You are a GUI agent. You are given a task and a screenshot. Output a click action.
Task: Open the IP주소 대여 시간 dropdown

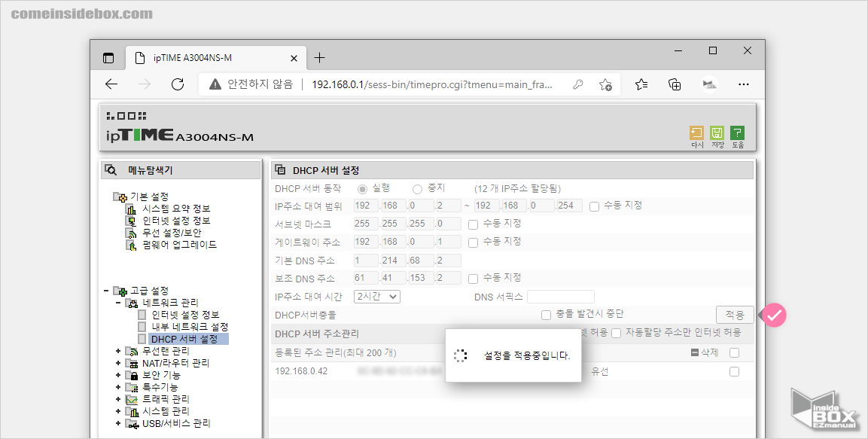pyautogui.click(x=377, y=297)
